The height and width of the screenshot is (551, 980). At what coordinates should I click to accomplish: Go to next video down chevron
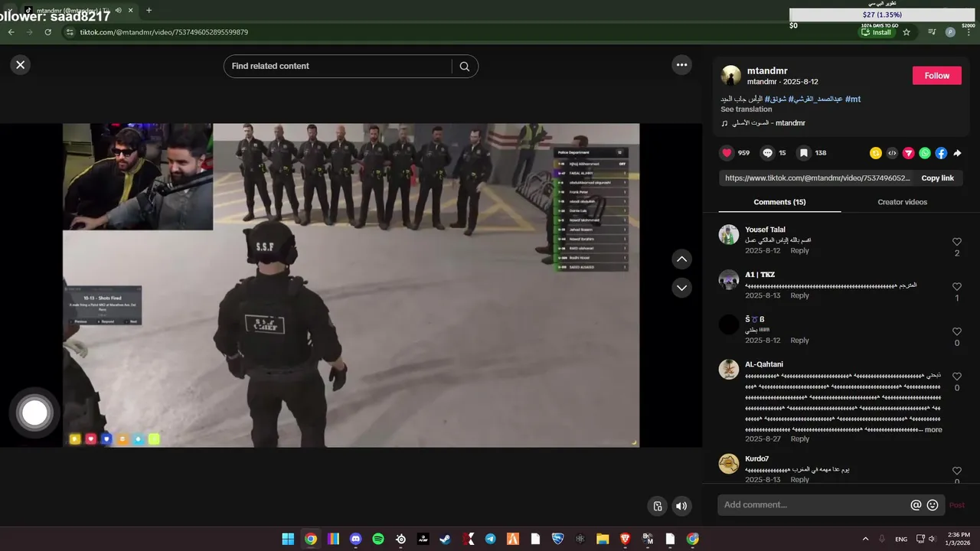[x=681, y=288]
